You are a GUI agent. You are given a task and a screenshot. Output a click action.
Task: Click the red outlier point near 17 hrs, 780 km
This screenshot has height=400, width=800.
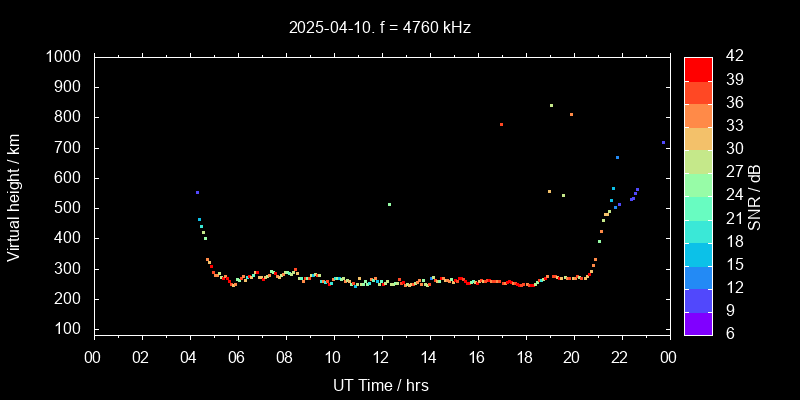tap(501, 124)
